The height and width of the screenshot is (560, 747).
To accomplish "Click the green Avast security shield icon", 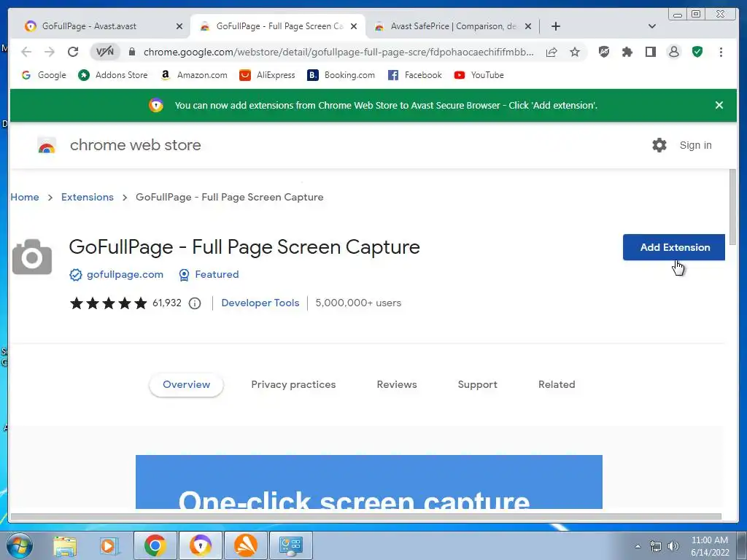I will coord(697,52).
